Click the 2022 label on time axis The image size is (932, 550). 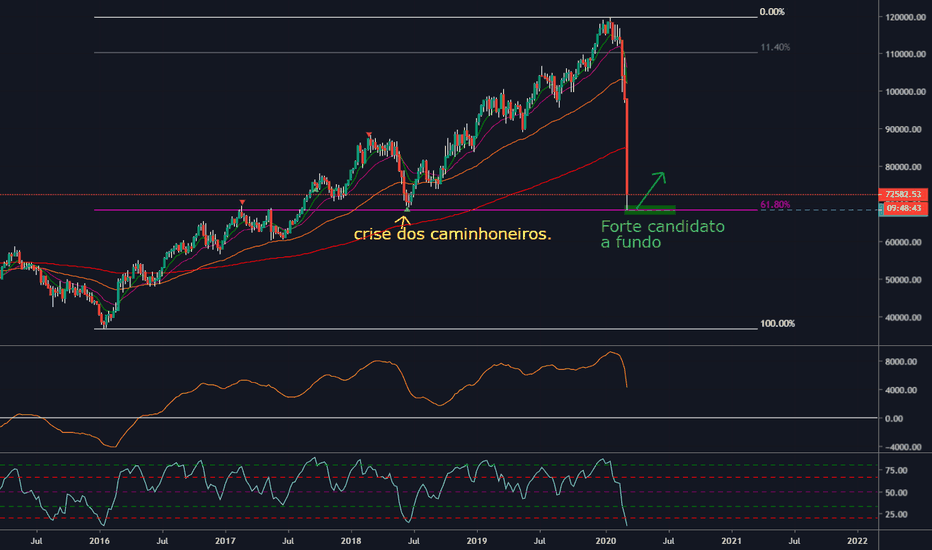click(x=857, y=540)
